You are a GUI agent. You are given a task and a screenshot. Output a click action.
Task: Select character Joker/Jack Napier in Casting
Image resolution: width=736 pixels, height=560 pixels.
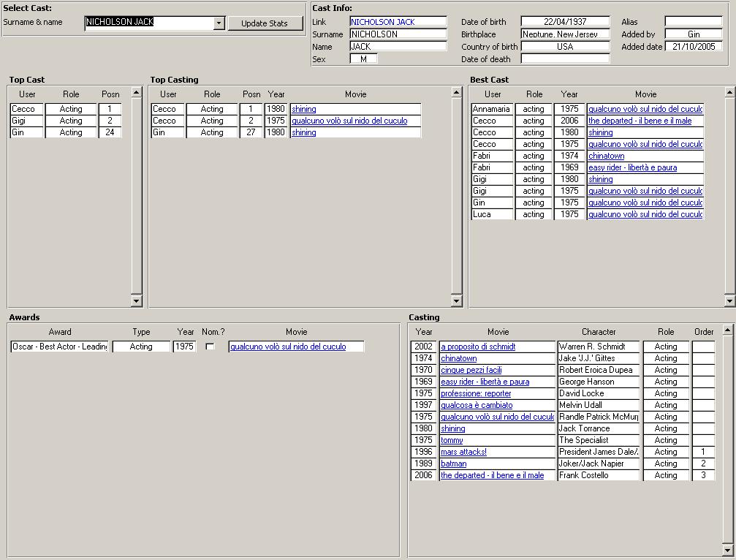click(x=599, y=463)
